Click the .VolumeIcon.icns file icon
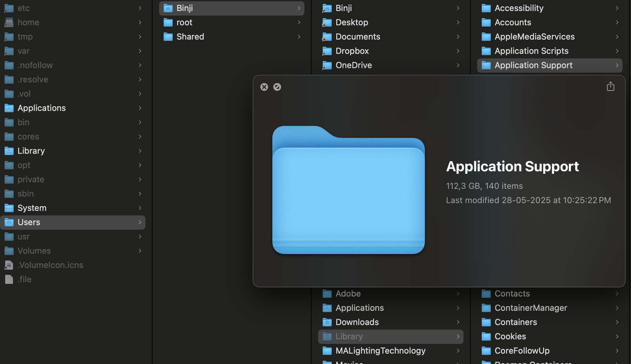Image resolution: width=631 pixels, height=364 pixels. tap(9, 265)
